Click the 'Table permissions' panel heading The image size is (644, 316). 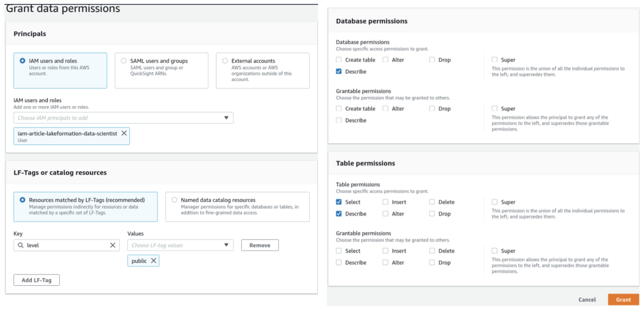365,163
